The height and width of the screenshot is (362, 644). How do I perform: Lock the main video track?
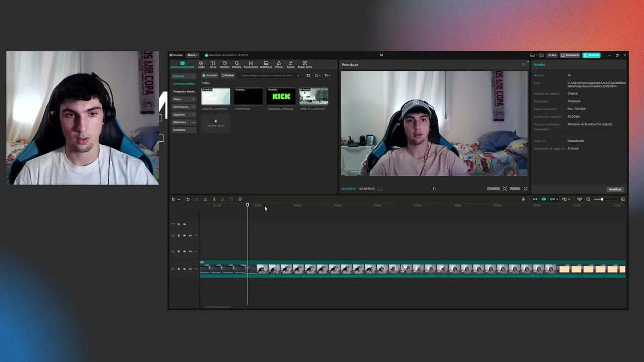pyautogui.click(x=179, y=269)
